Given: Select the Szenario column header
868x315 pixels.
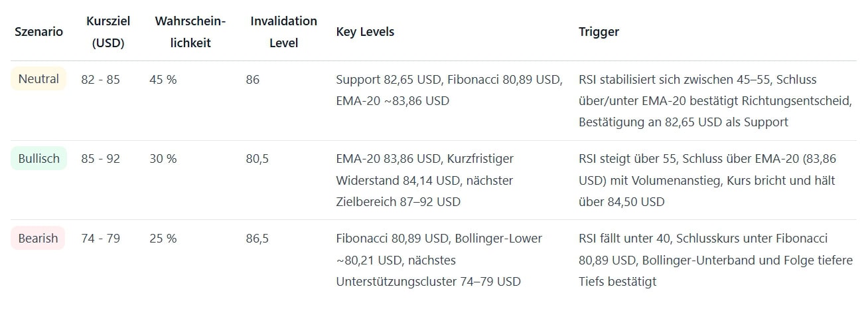Looking at the screenshot, I should (38, 32).
